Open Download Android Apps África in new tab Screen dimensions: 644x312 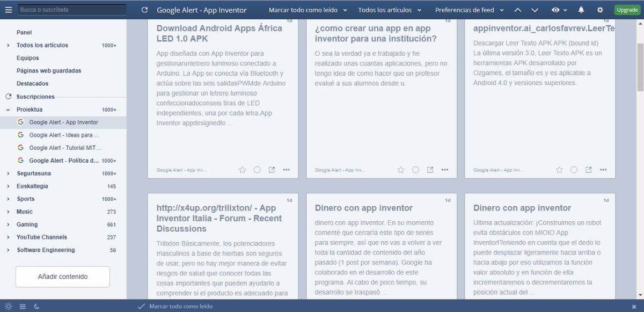[x=272, y=170]
